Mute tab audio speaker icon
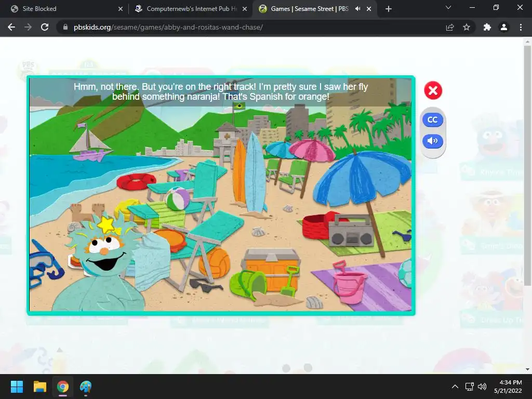The width and height of the screenshot is (532, 399). coord(357,9)
